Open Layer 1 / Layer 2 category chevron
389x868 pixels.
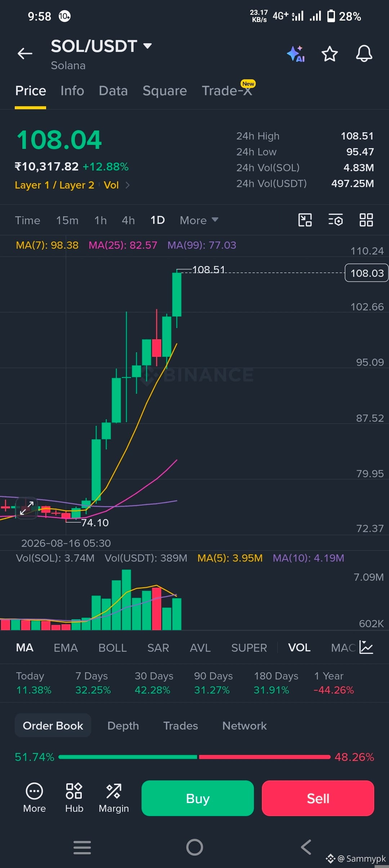(x=127, y=185)
